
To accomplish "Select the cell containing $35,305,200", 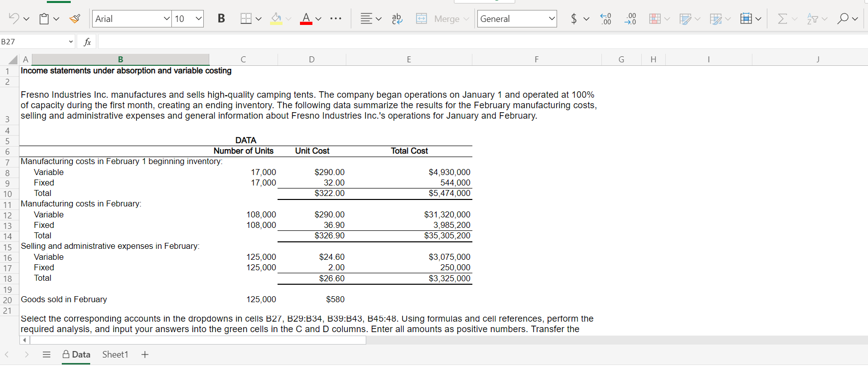I will pos(409,235).
